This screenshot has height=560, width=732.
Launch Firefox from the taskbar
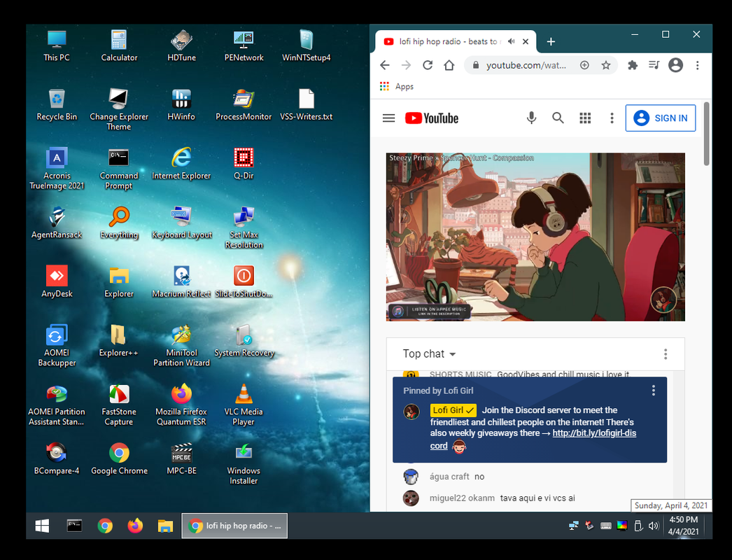[135, 526]
